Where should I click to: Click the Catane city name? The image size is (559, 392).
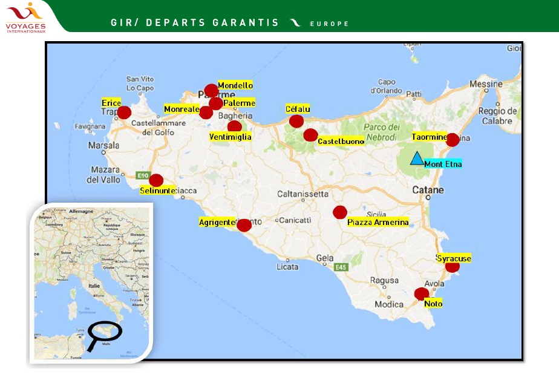pyautogui.click(x=428, y=190)
